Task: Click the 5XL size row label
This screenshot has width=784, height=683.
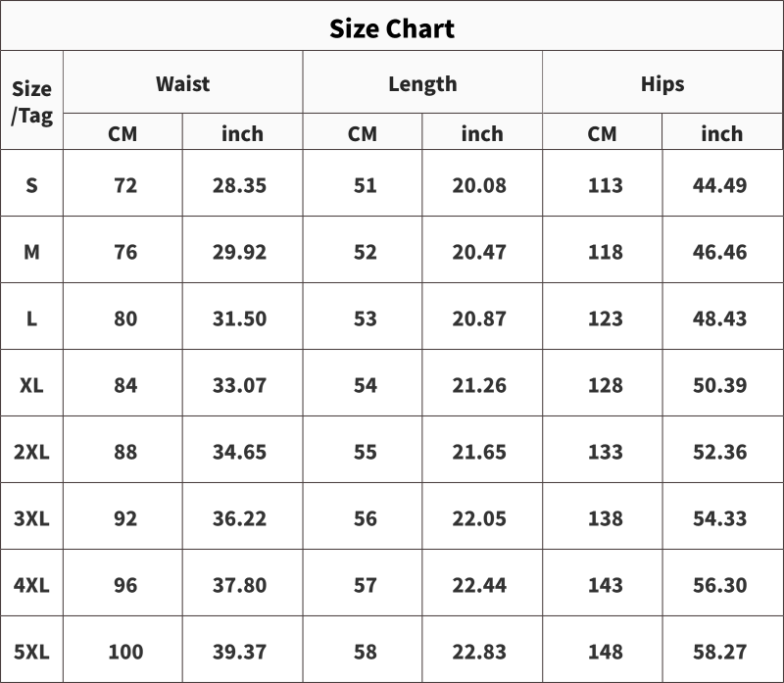Action: (x=31, y=652)
